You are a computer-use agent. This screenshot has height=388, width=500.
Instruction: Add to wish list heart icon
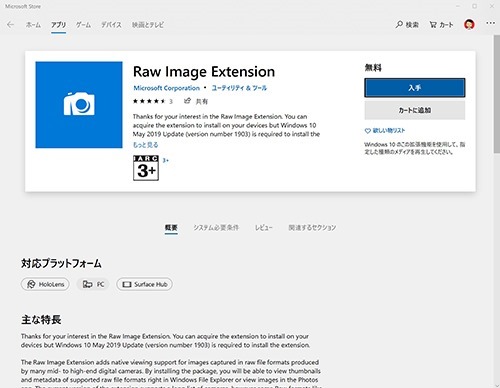tap(367, 131)
